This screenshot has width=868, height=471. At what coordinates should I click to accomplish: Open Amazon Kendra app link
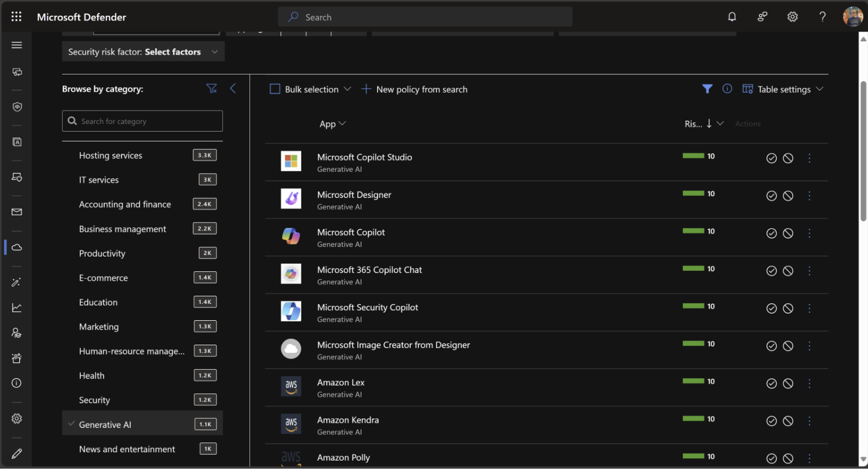click(x=348, y=420)
